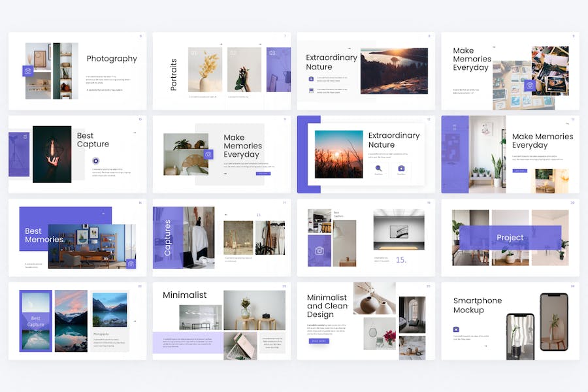Open the Portraits slide thumbnail
Screen dimensions: 588x392
(x=221, y=71)
